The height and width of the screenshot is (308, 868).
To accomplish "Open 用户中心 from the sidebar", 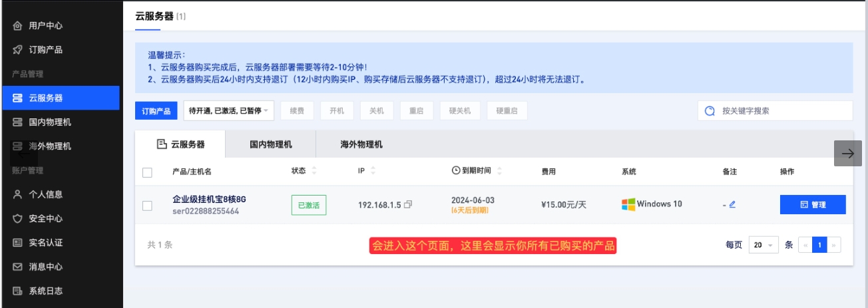I will (45, 26).
